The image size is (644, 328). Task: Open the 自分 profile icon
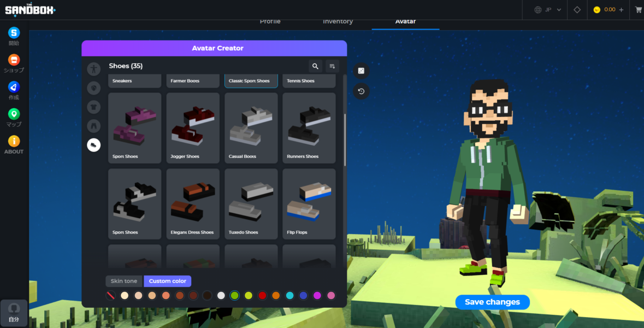14,312
